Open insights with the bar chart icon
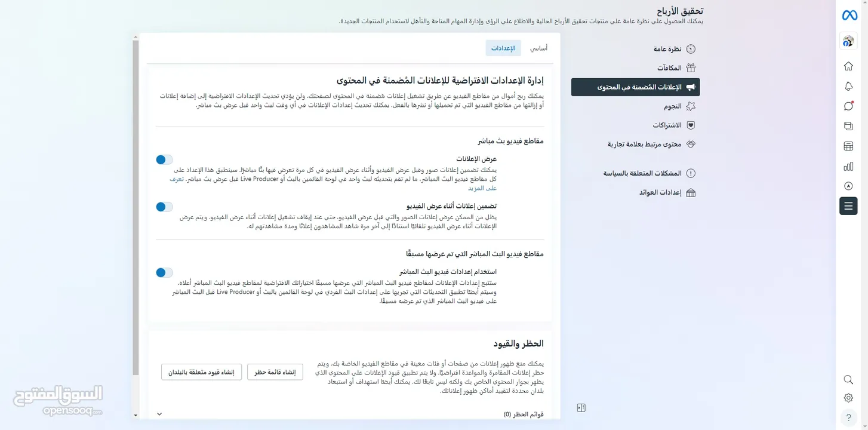Screen dimensions: 868x430 click(x=848, y=166)
